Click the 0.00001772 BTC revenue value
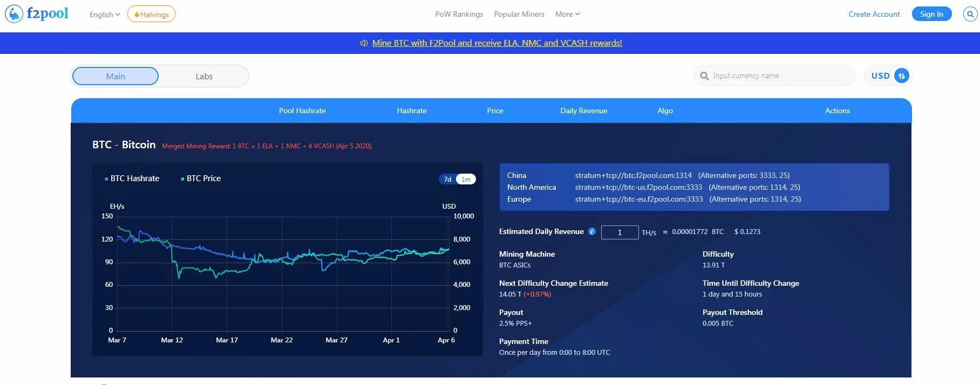 pyautogui.click(x=698, y=232)
